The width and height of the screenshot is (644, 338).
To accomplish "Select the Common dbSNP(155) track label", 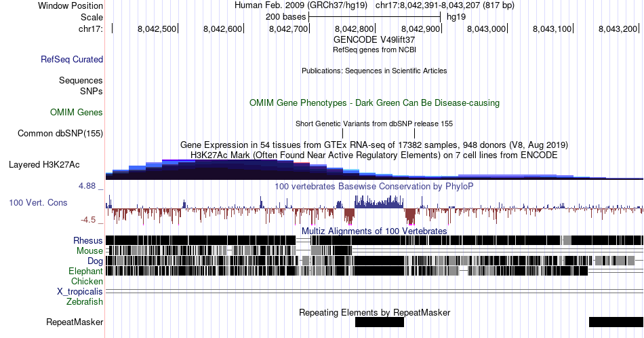I will pos(60,133).
